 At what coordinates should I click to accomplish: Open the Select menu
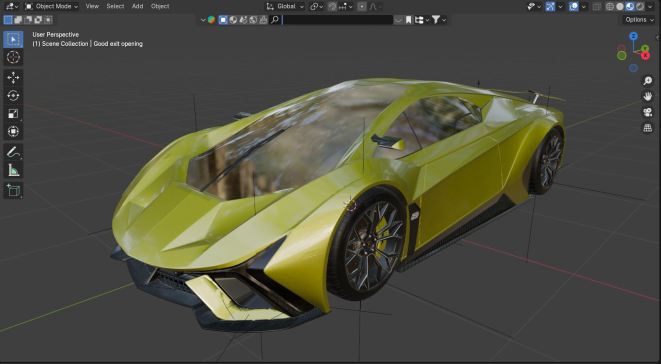coord(115,6)
